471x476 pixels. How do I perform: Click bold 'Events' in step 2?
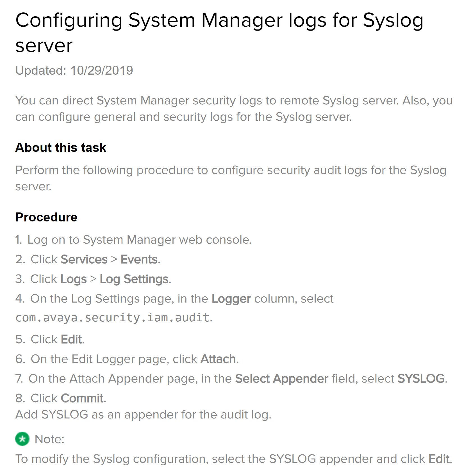[139, 259]
